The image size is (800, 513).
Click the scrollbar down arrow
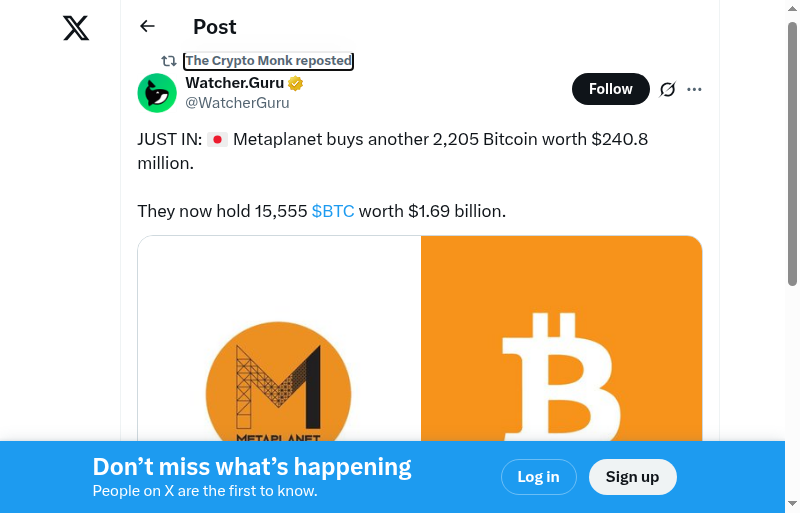[x=792, y=503]
